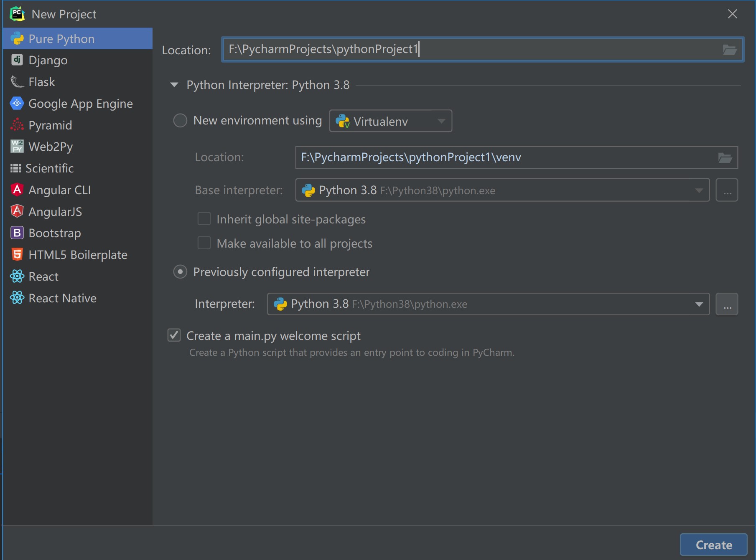Viewport: 756px width, 560px height.
Task: Choose the Pyramid framework icon
Action: pyautogui.click(x=17, y=125)
